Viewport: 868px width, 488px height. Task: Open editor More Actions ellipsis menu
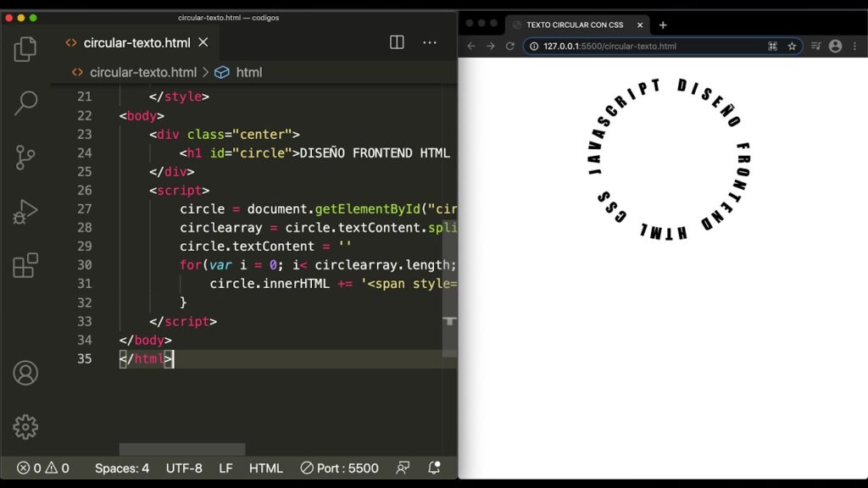click(x=430, y=42)
